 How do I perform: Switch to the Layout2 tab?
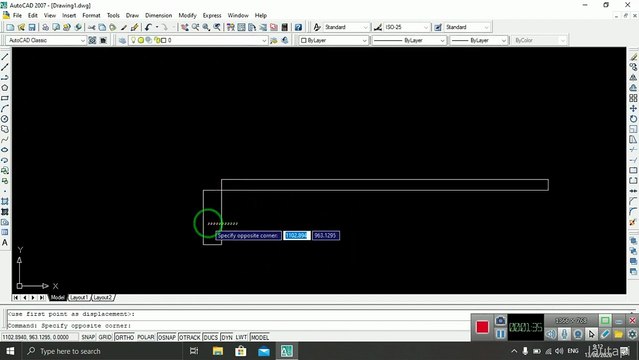tap(103, 298)
